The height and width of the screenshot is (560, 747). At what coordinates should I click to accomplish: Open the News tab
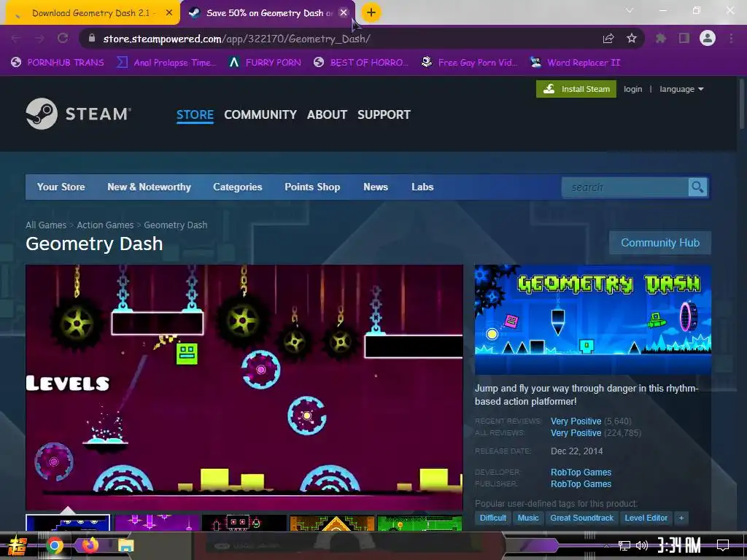(376, 187)
